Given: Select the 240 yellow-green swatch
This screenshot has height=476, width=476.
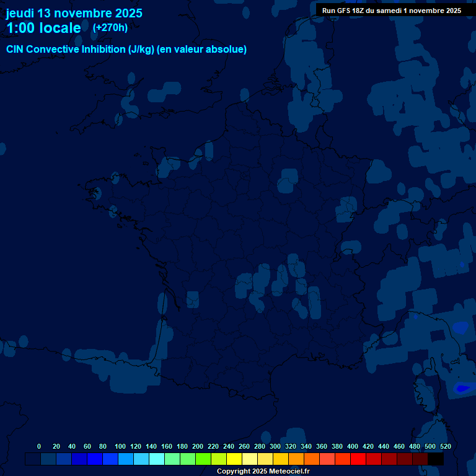Looking at the screenshot, I should 219,459.
